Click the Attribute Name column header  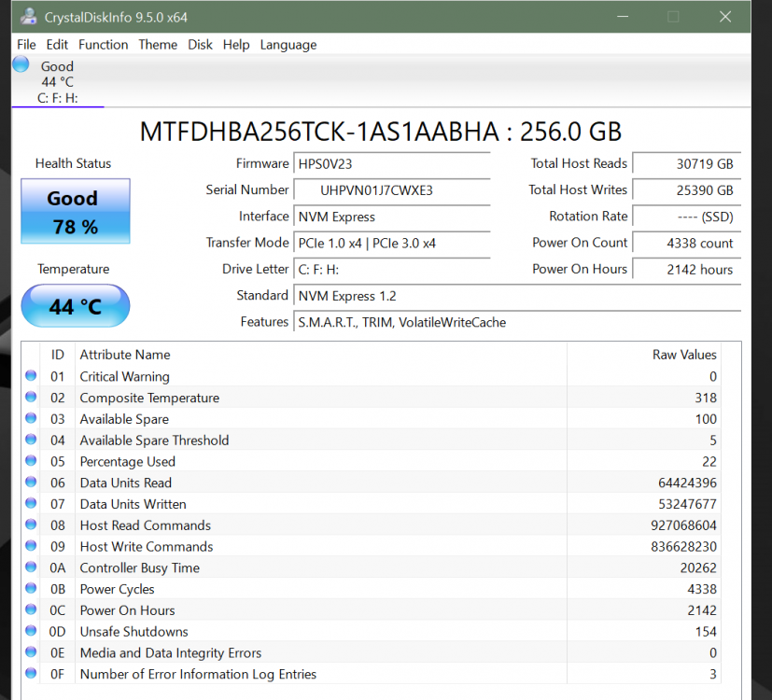click(125, 355)
